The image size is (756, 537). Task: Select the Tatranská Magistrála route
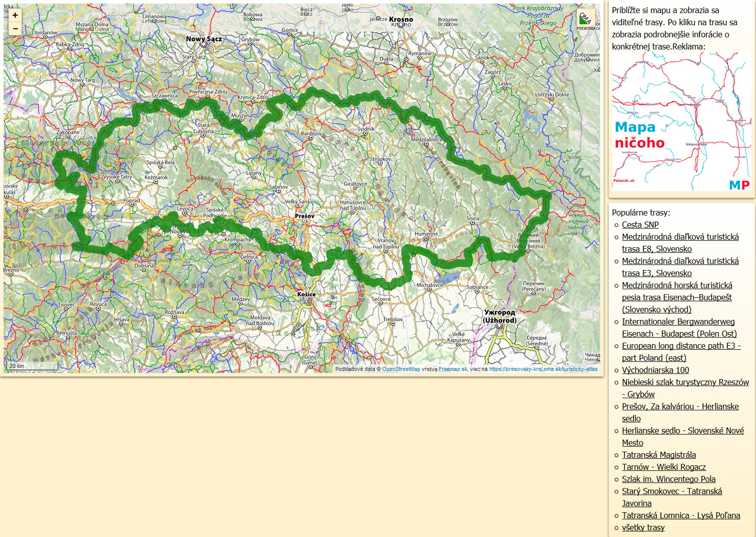point(659,455)
